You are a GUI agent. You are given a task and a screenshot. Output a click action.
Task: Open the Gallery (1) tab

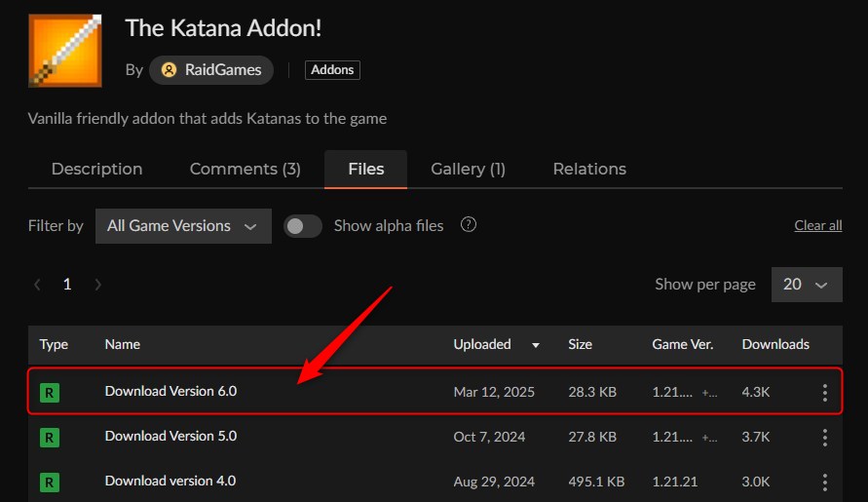tap(468, 169)
